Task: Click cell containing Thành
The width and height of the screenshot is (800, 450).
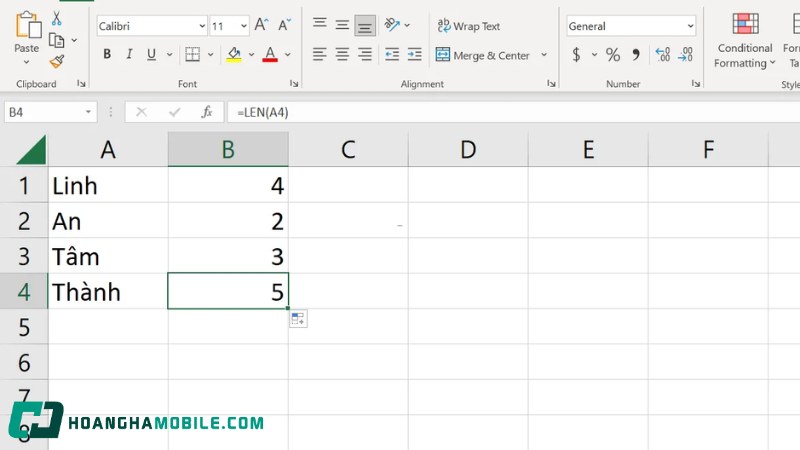Action: tap(108, 291)
